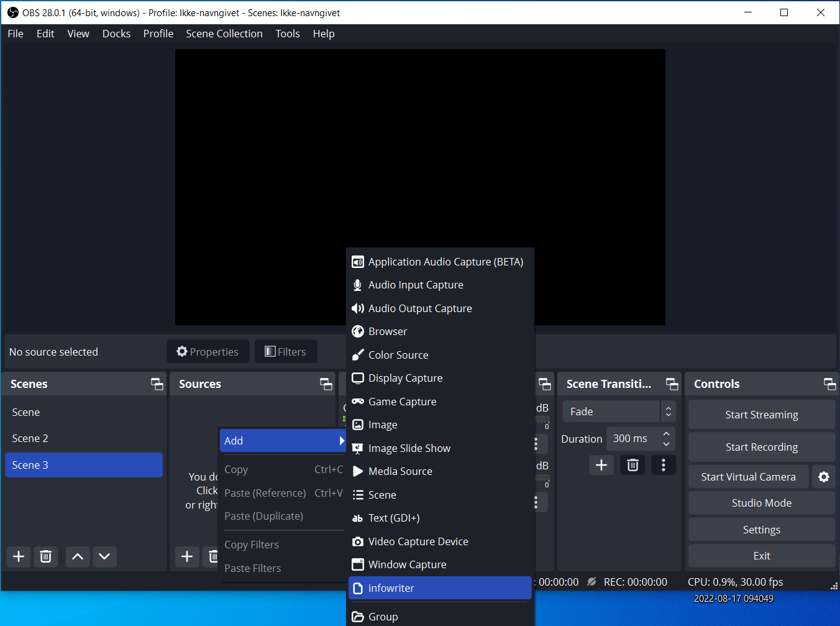Image resolution: width=840 pixels, height=626 pixels.
Task: Open Settings from Controls
Action: 762,530
